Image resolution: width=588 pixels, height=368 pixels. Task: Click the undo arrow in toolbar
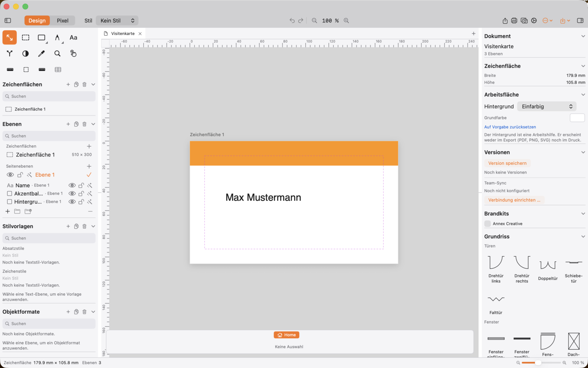coord(292,20)
